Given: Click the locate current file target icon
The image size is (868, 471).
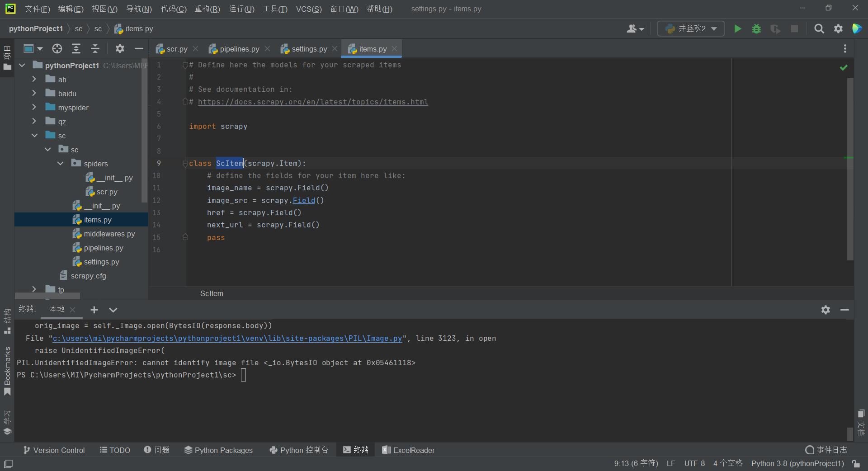Looking at the screenshot, I should (57, 49).
